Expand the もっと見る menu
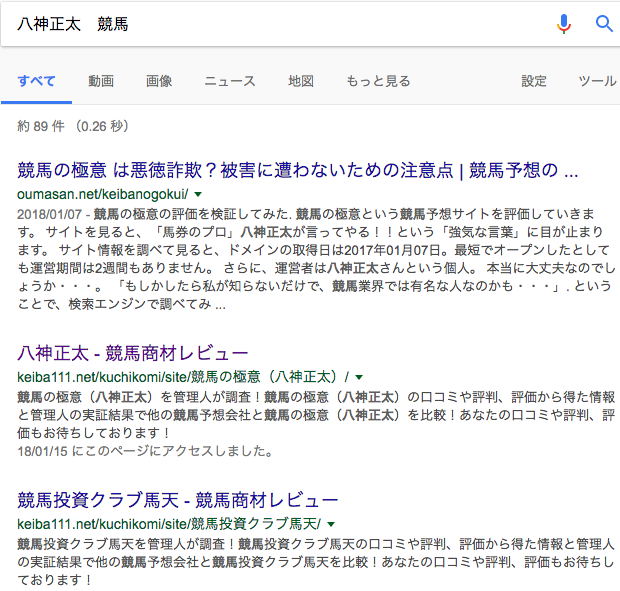620x591 pixels. pyautogui.click(x=378, y=81)
